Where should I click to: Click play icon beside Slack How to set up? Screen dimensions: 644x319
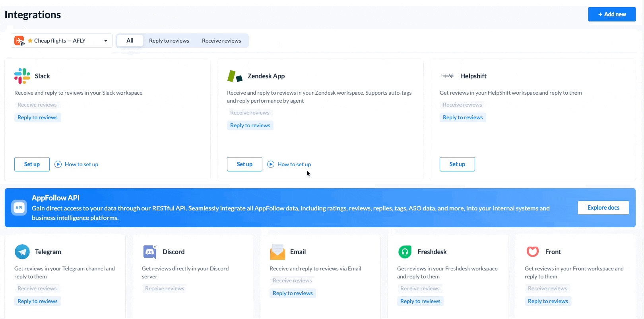coord(58,164)
